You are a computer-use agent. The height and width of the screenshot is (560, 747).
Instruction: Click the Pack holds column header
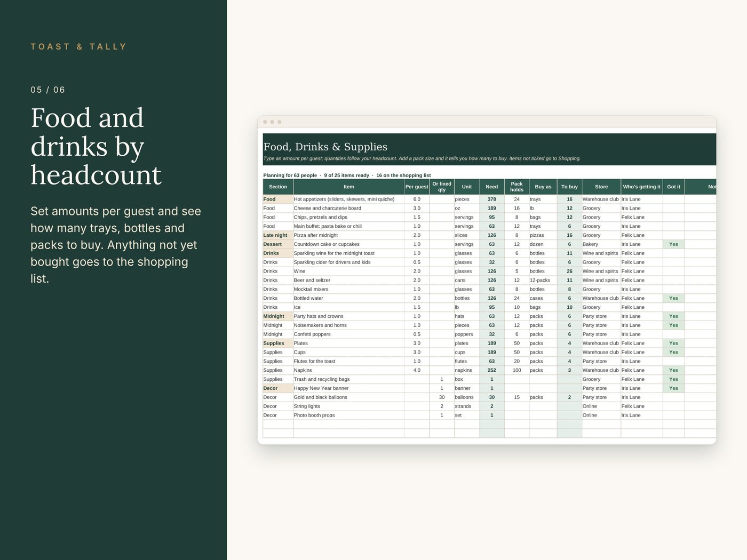point(516,187)
